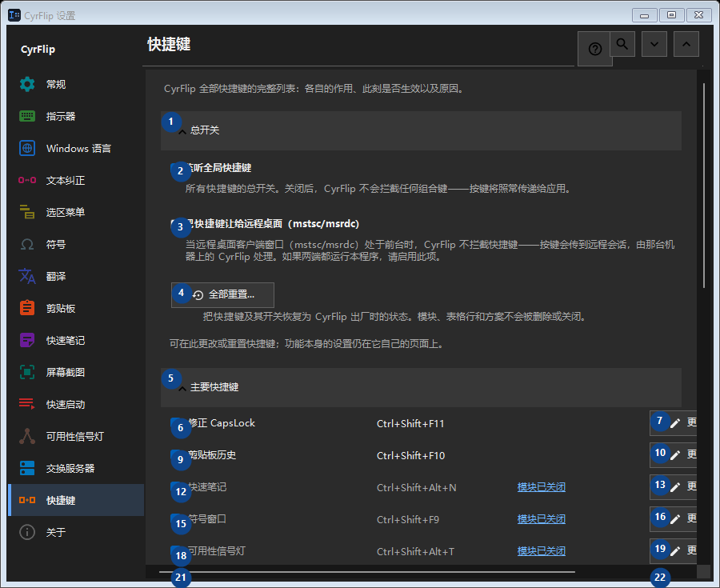Open the 选区菜单 icon in sidebar

click(27, 213)
